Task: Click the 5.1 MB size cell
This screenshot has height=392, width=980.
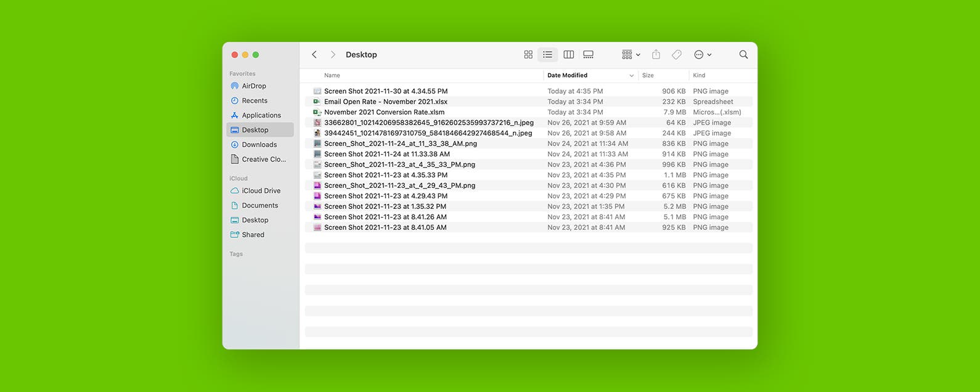Action: tap(674, 217)
